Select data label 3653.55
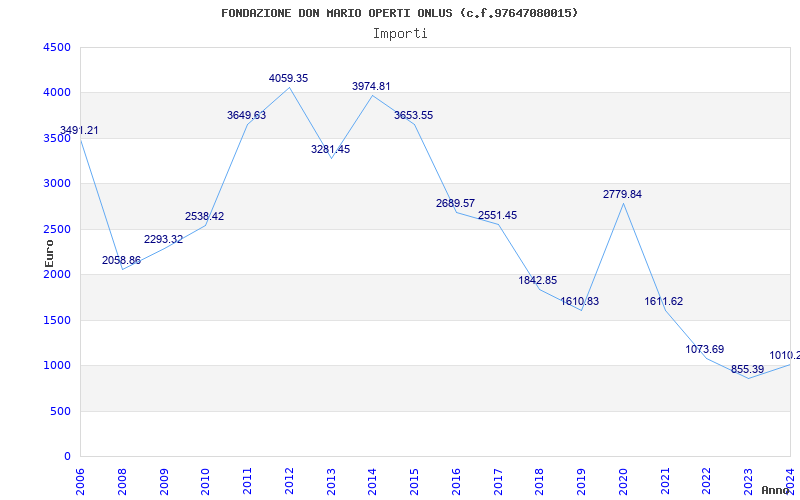The image size is (800, 500). (x=413, y=115)
